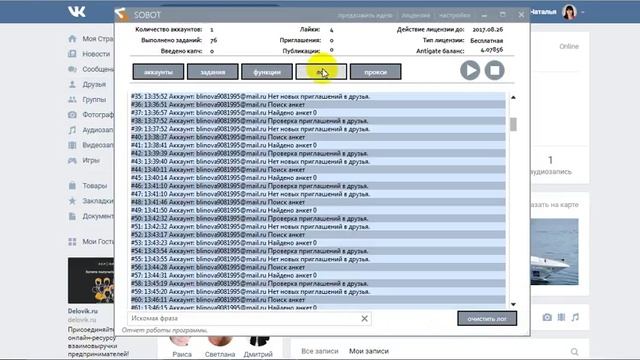The width and height of the screenshot is (640, 360).
Task: Select log row #50 Проверка приглашений в друзья
Action: coord(318,218)
